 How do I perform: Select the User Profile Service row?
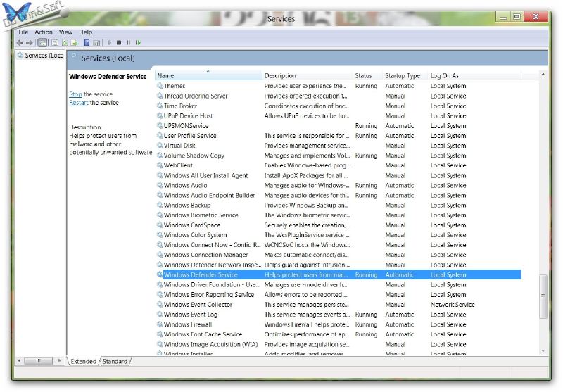[x=339, y=136]
